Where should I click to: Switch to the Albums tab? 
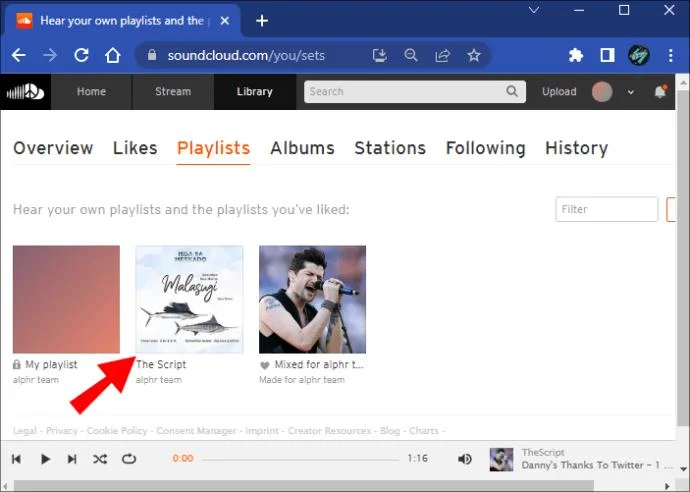point(302,148)
